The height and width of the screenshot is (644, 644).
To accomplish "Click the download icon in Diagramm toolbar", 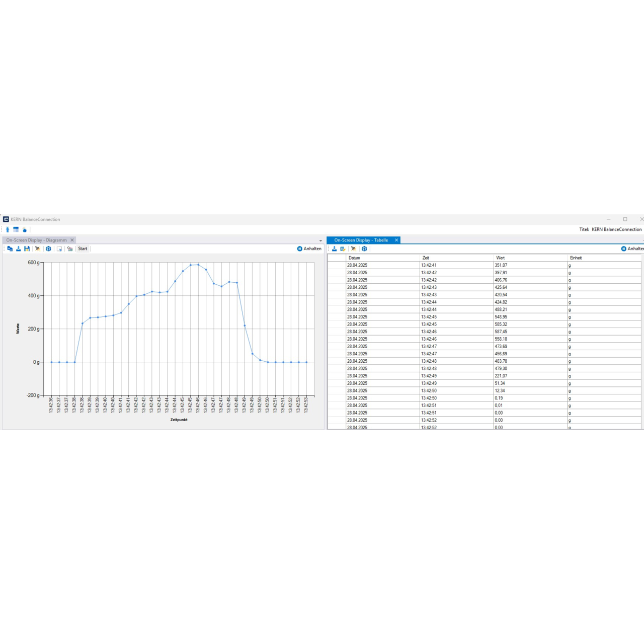I will click(x=19, y=249).
